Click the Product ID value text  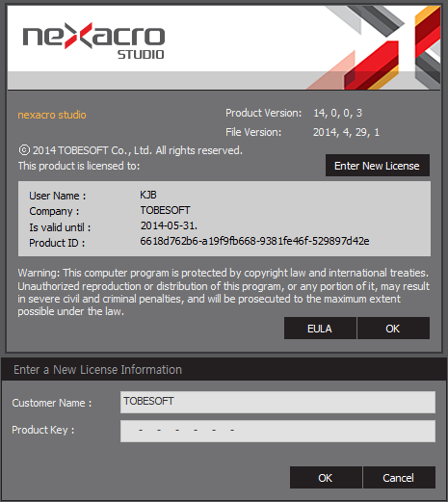pyautogui.click(x=254, y=241)
